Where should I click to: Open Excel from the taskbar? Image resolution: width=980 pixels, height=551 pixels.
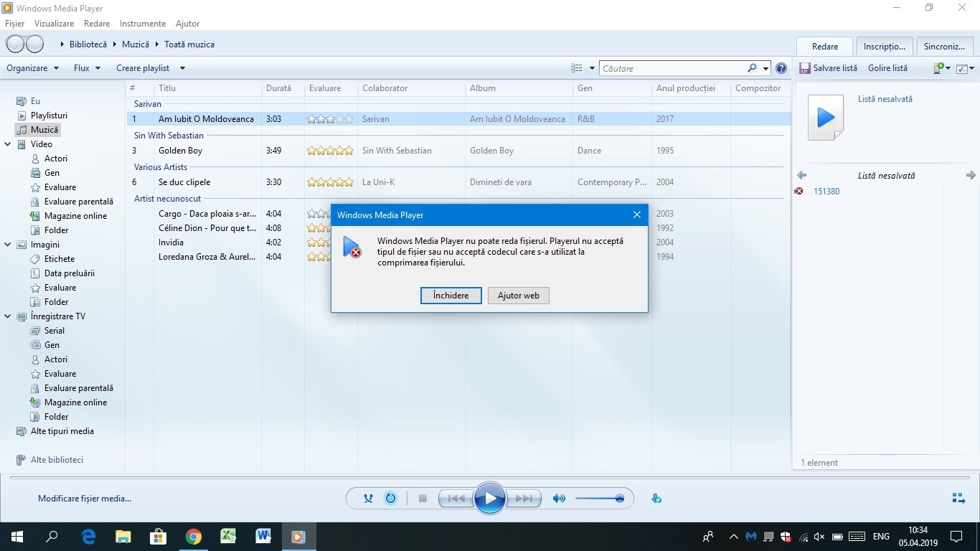tap(228, 536)
